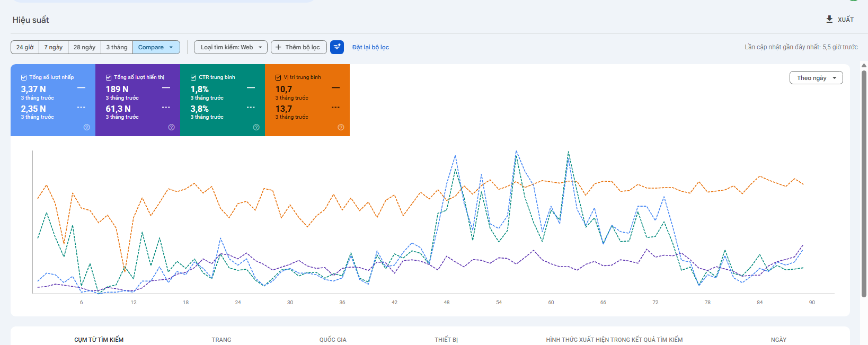Viewport: 868px width, 345px height.
Task: Click x-axis label 24 on chart
Action: pyautogui.click(x=238, y=302)
